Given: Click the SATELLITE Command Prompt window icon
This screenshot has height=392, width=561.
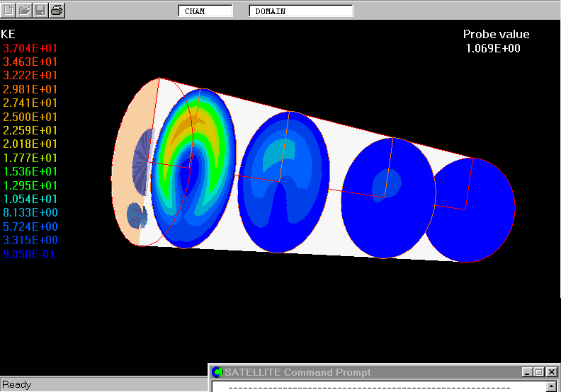Looking at the screenshot, I should pyautogui.click(x=218, y=372).
